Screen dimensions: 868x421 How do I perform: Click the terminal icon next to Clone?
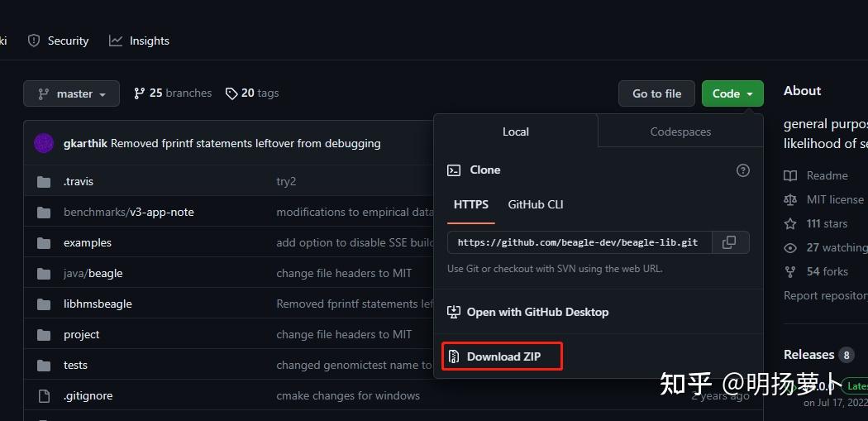pos(453,170)
